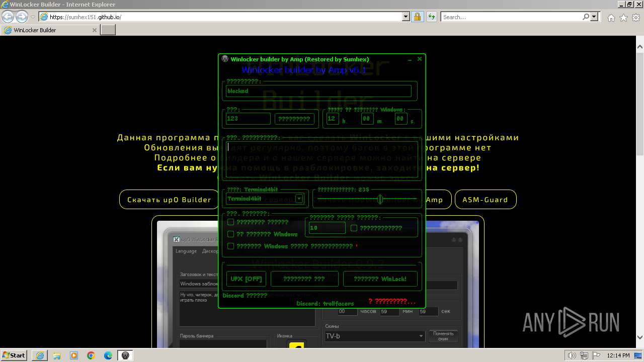Tick the third checkbox with 'Windows' in middle
644x362 pixels.
click(230, 246)
